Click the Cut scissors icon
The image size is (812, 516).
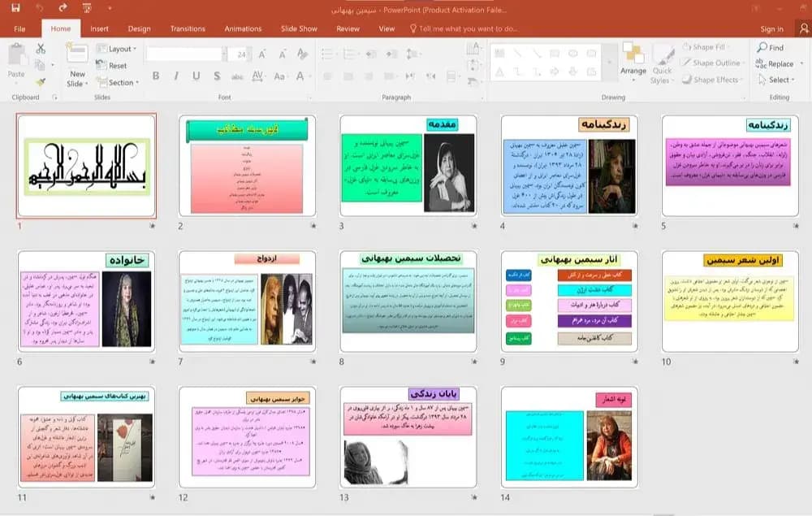tap(41, 49)
